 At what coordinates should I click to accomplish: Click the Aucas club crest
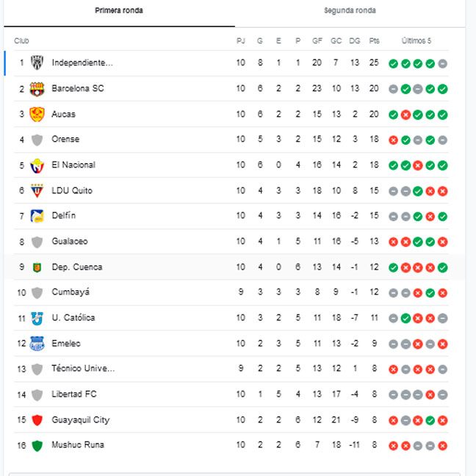click(37, 115)
